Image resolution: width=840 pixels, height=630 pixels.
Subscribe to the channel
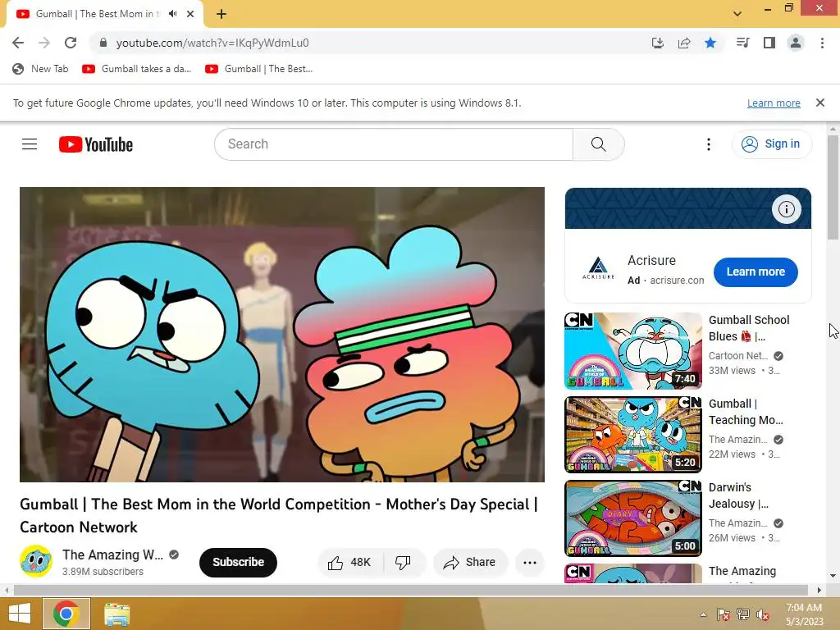point(238,562)
